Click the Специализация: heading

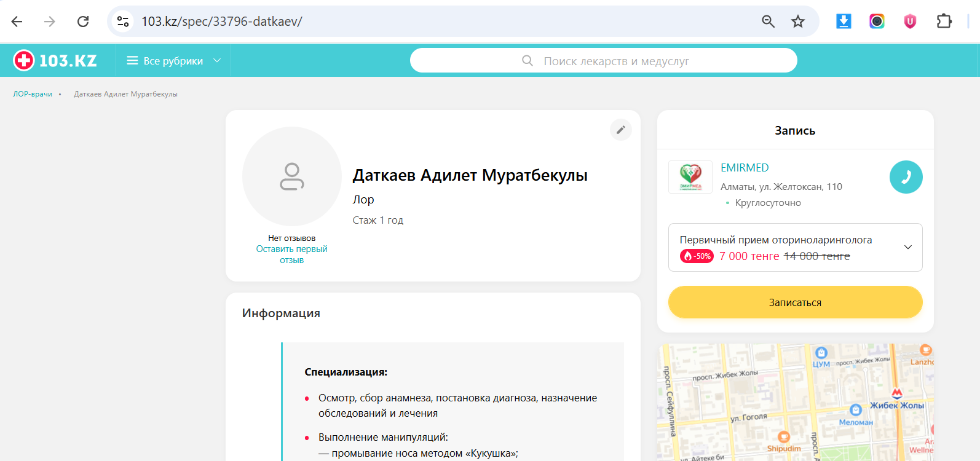[x=346, y=372]
